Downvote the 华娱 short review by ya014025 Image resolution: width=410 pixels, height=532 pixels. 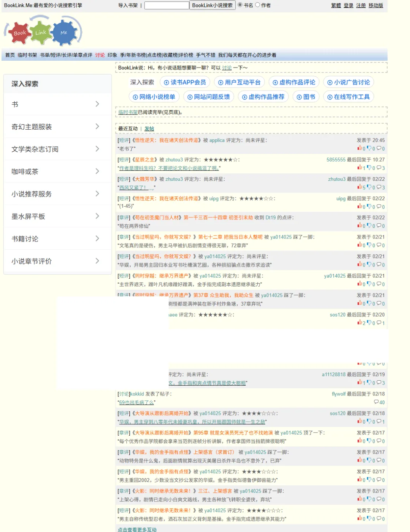(369, 480)
